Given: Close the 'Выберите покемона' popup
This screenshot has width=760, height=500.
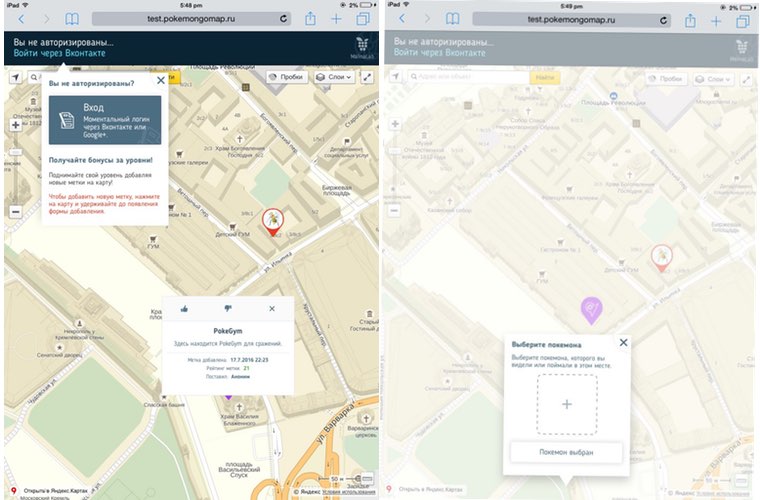Looking at the screenshot, I should (623, 343).
